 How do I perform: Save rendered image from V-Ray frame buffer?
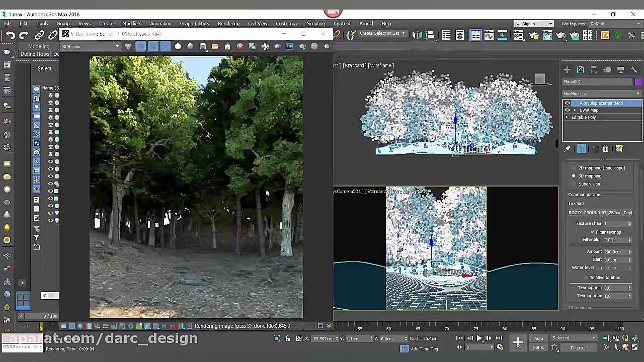(x=203, y=47)
